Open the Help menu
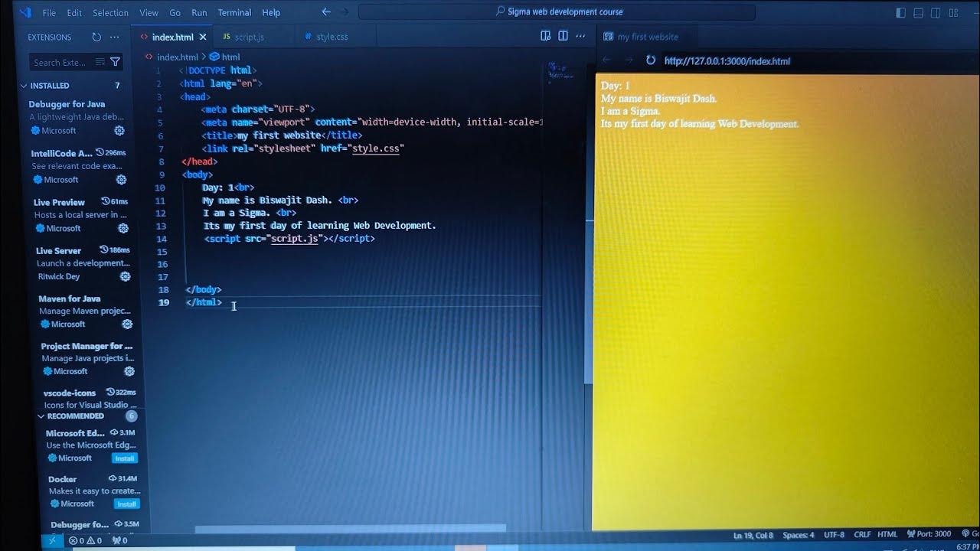 (271, 13)
